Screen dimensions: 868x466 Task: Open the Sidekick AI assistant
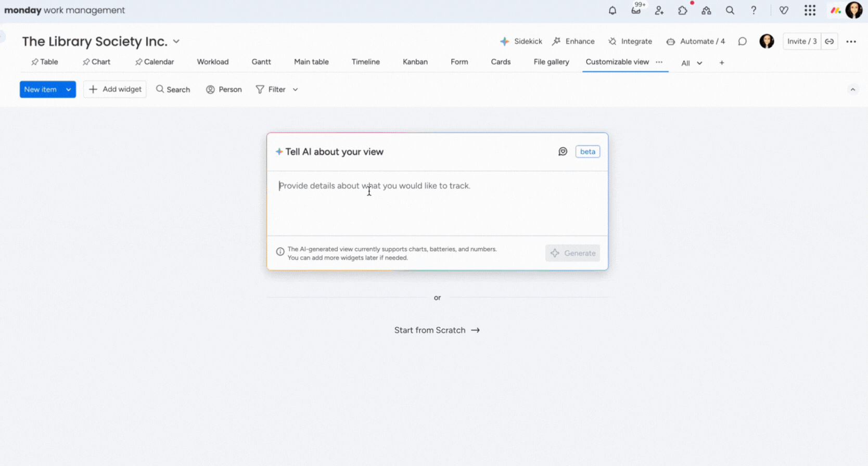tap(521, 42)
